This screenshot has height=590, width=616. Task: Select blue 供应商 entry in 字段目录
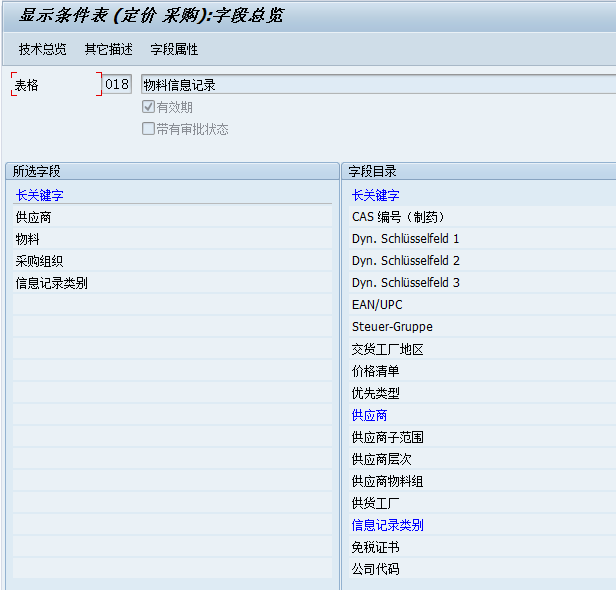click(x=482, y=415)
